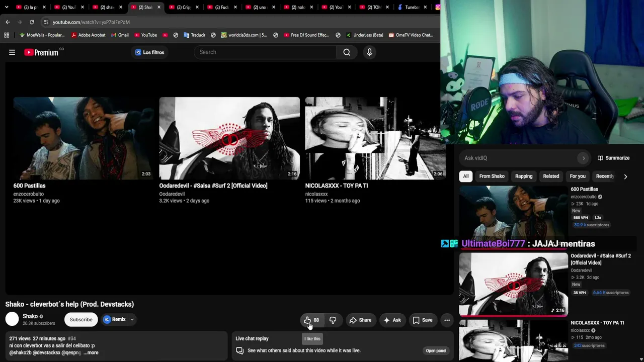Viewport: 644px width, 362px height.
Task: Expand the browser tab search dropdown
Action: click(x=7, y=7)
